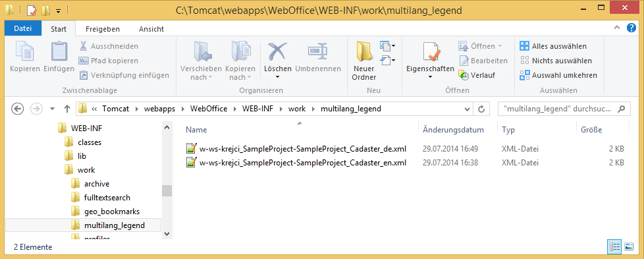Click Ausschneiden scissors command
Screen dimensions: 644x259
(109, 46)
